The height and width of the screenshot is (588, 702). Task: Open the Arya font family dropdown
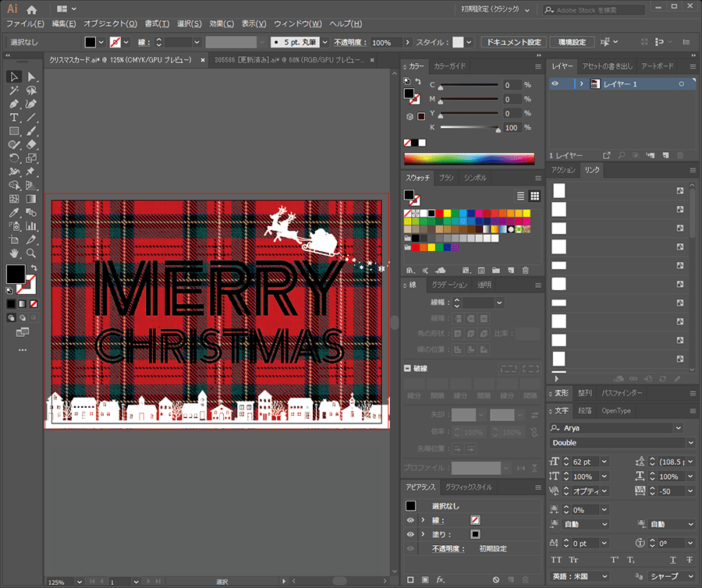678,428
